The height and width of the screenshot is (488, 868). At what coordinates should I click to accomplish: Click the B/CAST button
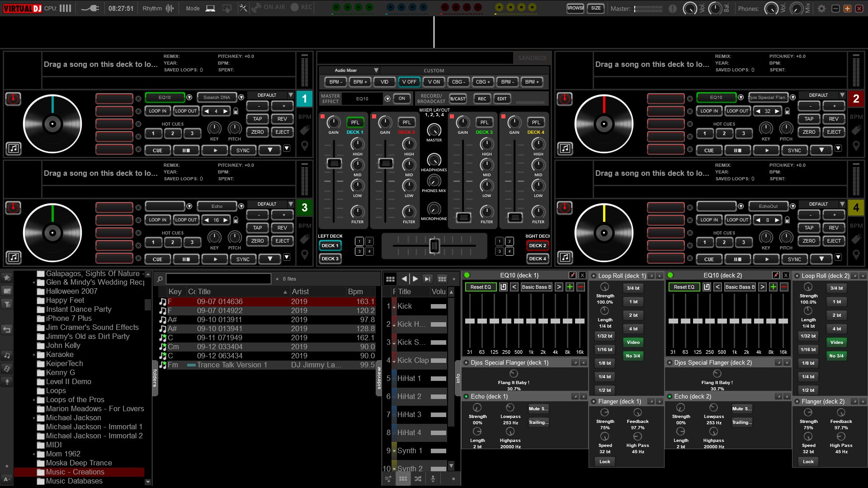(x=458, y=99)
